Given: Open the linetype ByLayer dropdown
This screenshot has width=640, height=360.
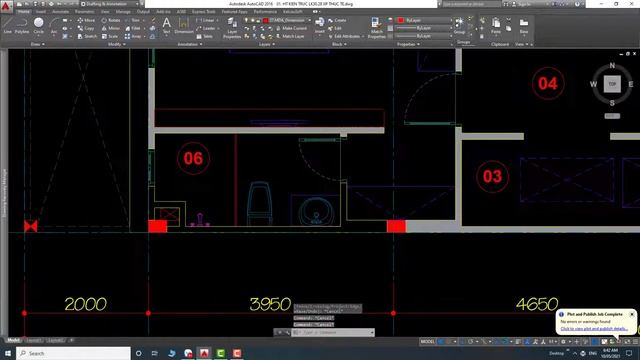Looking at the screenshot, I should click(424, 36).
